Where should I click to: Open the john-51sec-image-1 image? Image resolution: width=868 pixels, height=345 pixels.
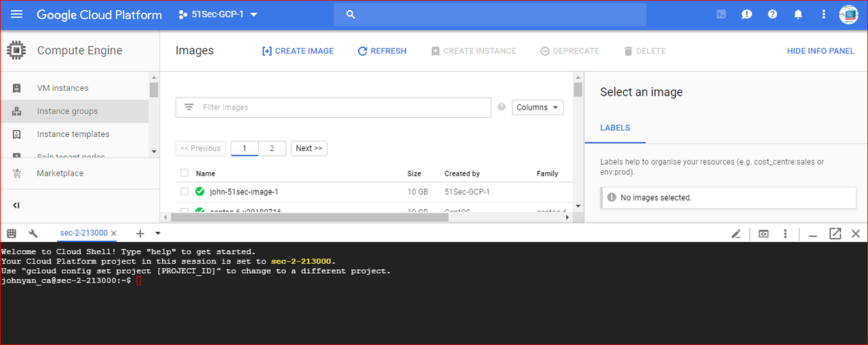click(x=244, y=192)
